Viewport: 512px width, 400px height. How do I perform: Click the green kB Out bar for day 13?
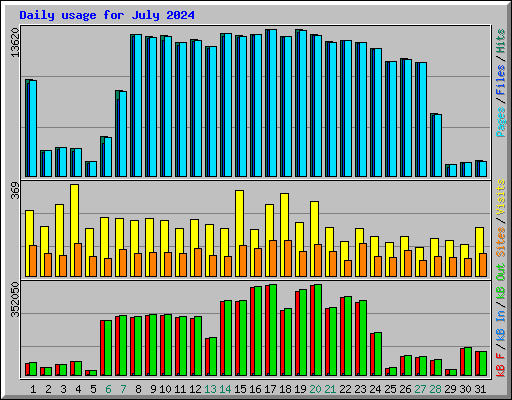click(x=213, y=357)
